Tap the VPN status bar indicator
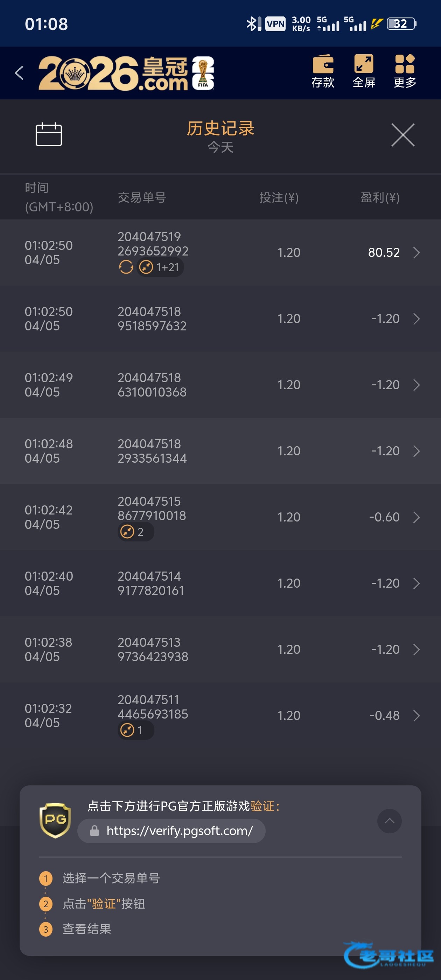Image resolution: width=441 pixels, height=980 pixels. (x=275, y=24)
